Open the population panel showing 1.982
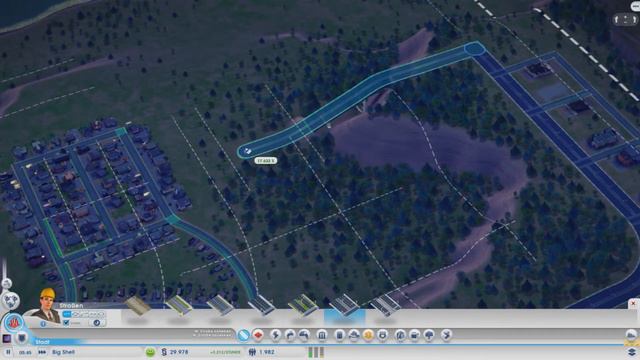The width and height of the screenshot is (640, 360). tap(262, 352)
